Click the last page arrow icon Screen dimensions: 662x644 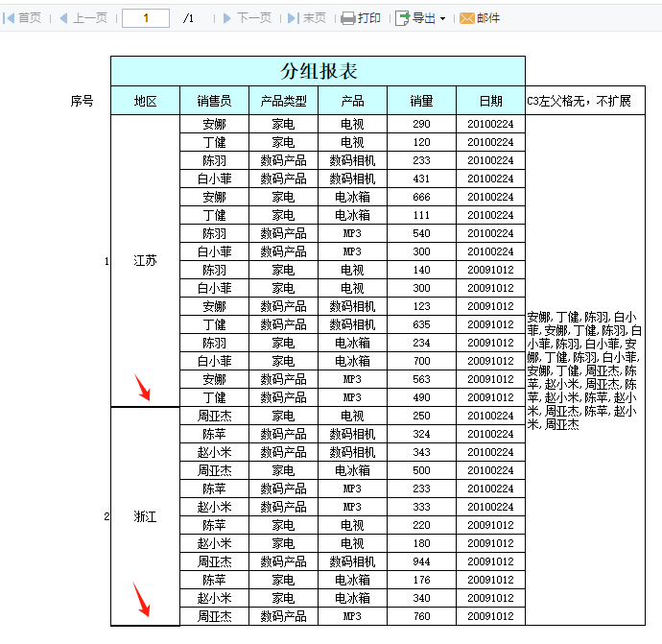pyautogui.click(x=294, y=18)
